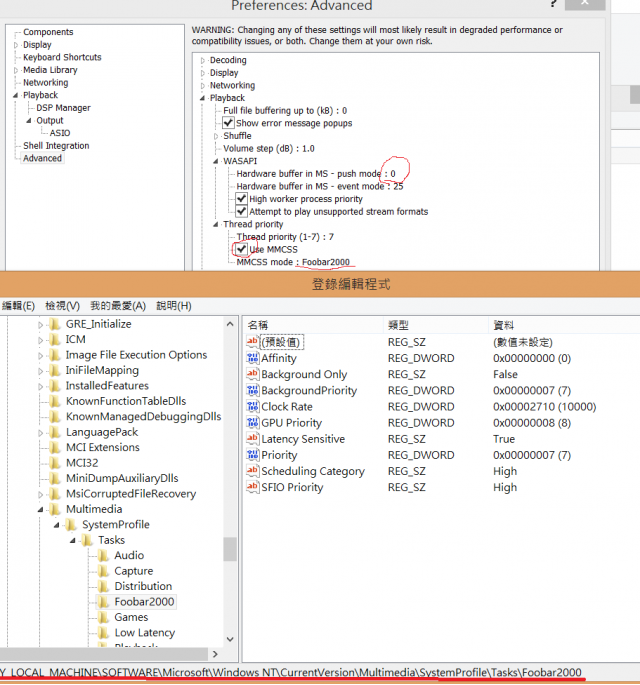
Task: Click the SystemProfile folder icon
Action: coord(71,525)
